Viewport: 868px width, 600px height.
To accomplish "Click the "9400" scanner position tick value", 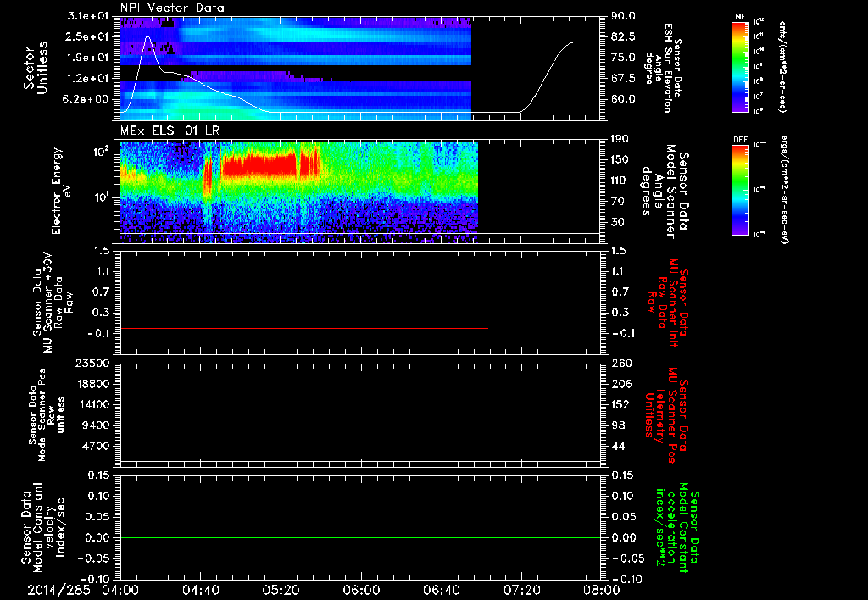I will tap(97, 425).
